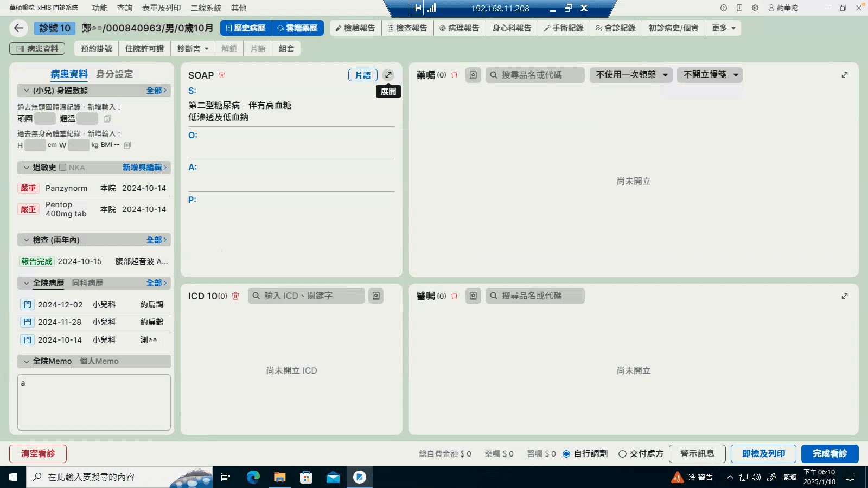The width and height of the screenshot is (868, 488).
Task: Open the 表單及列印 menu
Action: [x=162, y=8]
